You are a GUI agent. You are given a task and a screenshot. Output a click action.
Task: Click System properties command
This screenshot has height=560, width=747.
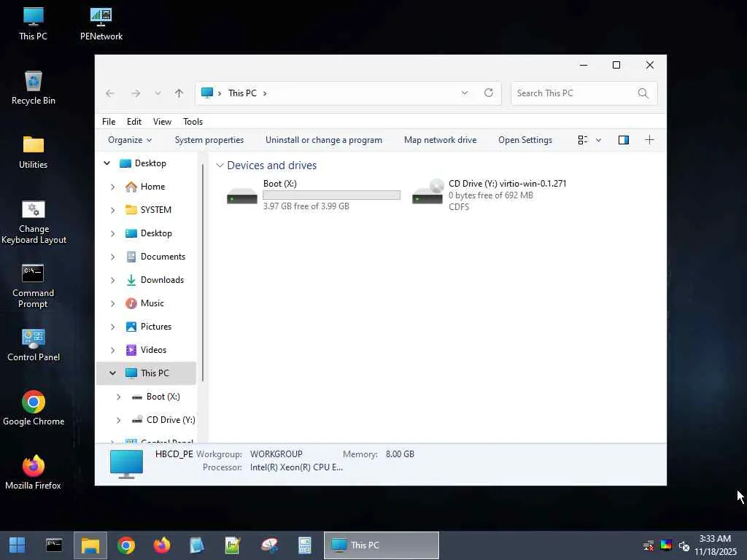tap(209, 140)
